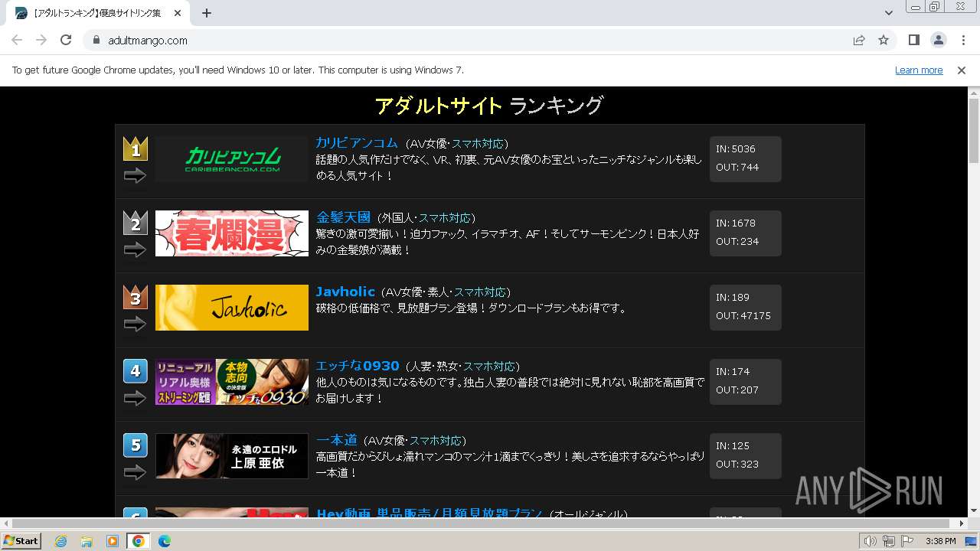Share this page via the share icon

859,40
